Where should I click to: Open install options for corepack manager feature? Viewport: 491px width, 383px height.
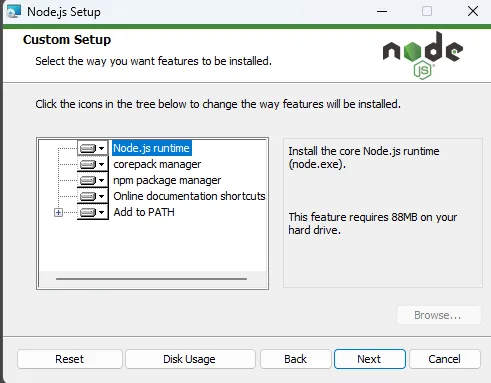[x=93, y=164]
